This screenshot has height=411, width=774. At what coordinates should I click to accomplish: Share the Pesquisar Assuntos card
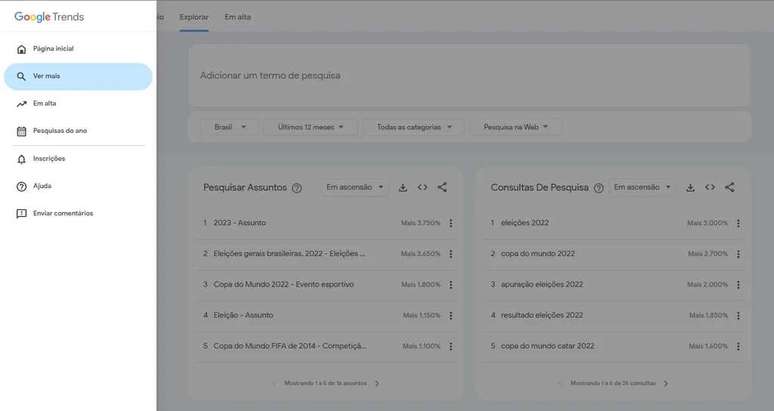tap(442, 187)
